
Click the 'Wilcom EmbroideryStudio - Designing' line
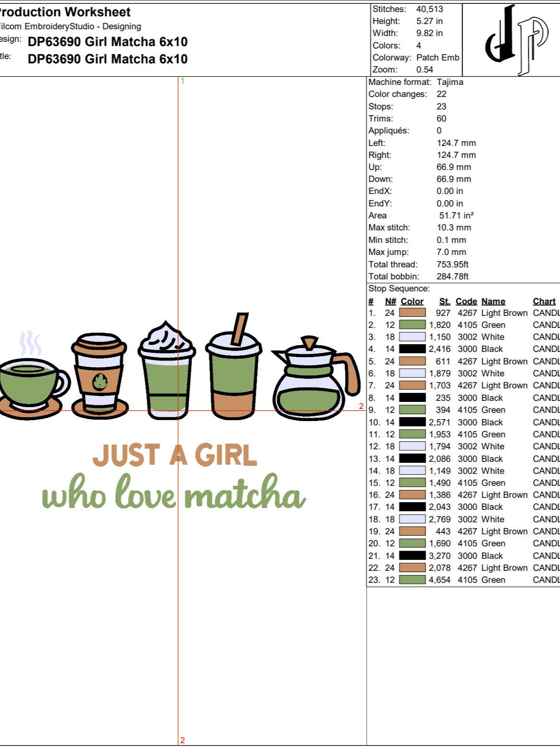pos(70,26)
